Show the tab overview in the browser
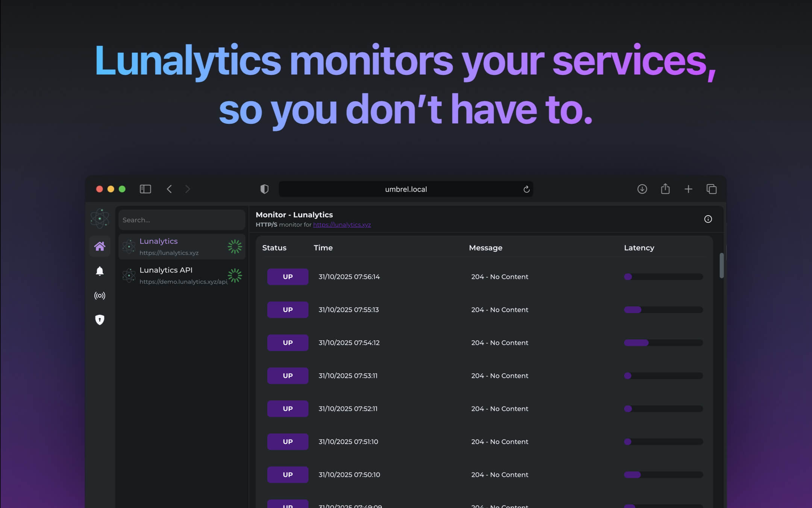This screenshot has width=812, height=508. (x=712, y=189)
